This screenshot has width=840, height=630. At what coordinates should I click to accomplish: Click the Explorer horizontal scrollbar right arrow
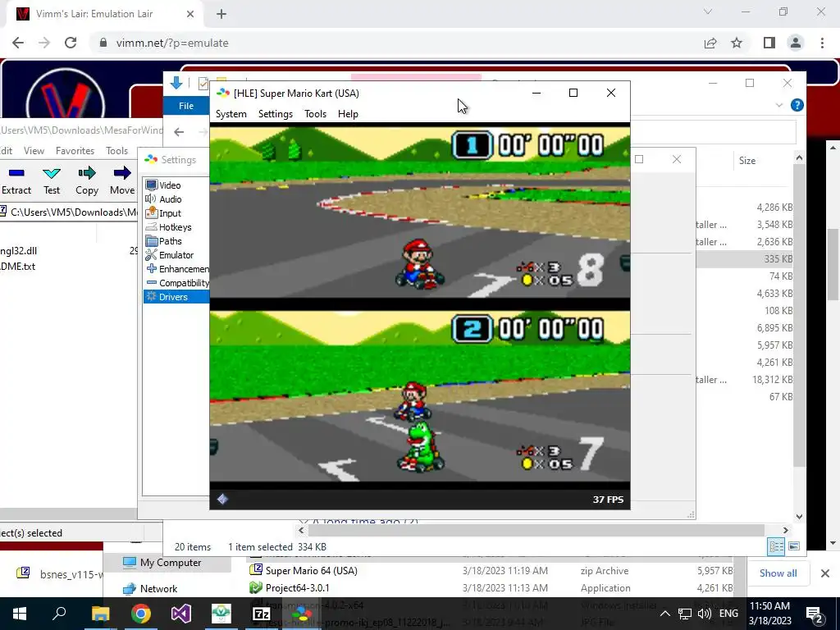(x=785, y=531)
